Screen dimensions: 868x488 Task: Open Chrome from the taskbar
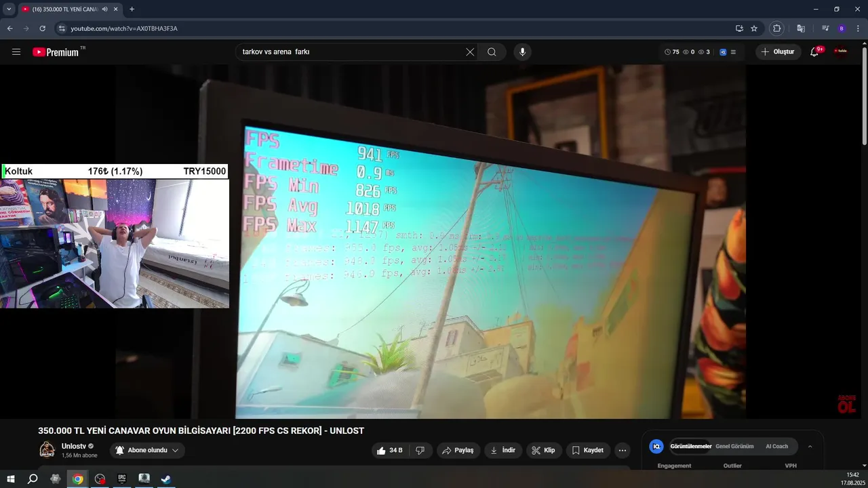click(78, 479)
